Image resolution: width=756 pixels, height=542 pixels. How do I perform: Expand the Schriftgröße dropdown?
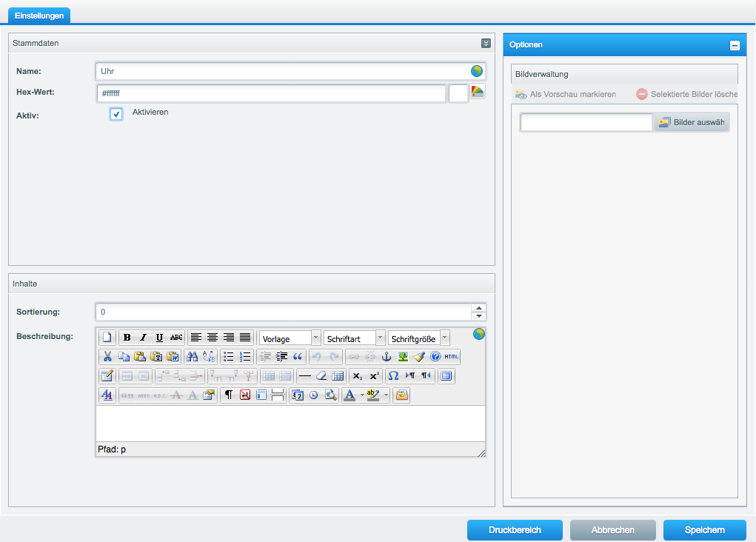[x=444, y=338]
